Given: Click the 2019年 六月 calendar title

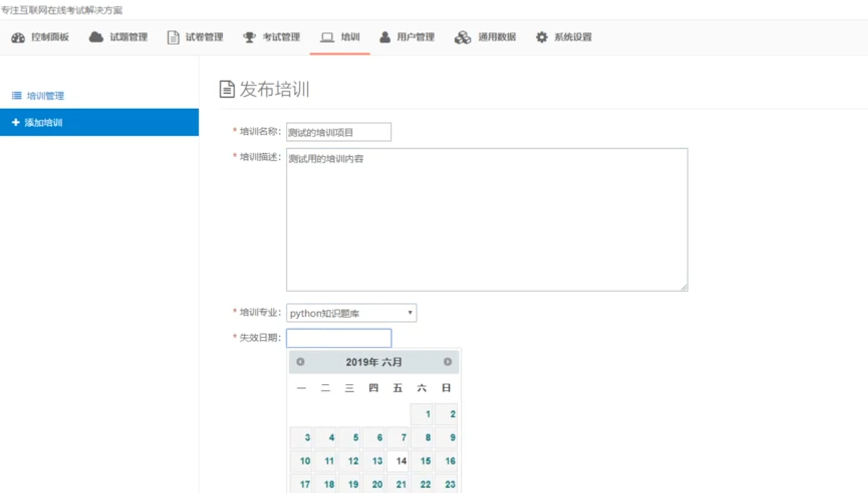Looking at the screenshot, I should (374, 362).
